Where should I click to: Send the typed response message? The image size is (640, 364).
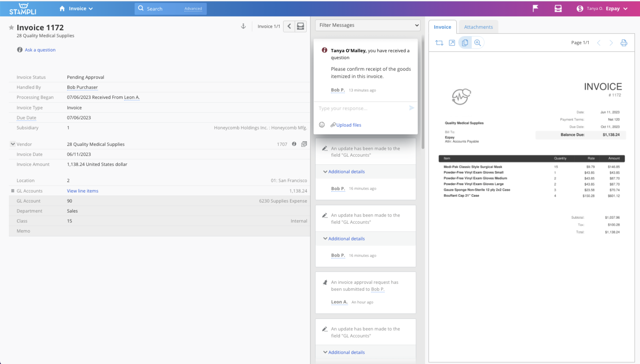tap(411, 108)
